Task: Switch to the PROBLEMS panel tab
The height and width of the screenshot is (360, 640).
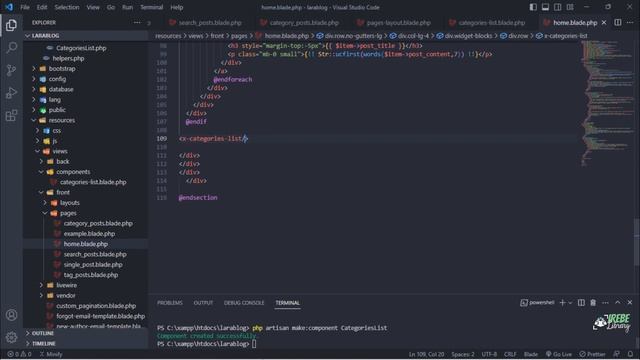Action: point(170,303)
